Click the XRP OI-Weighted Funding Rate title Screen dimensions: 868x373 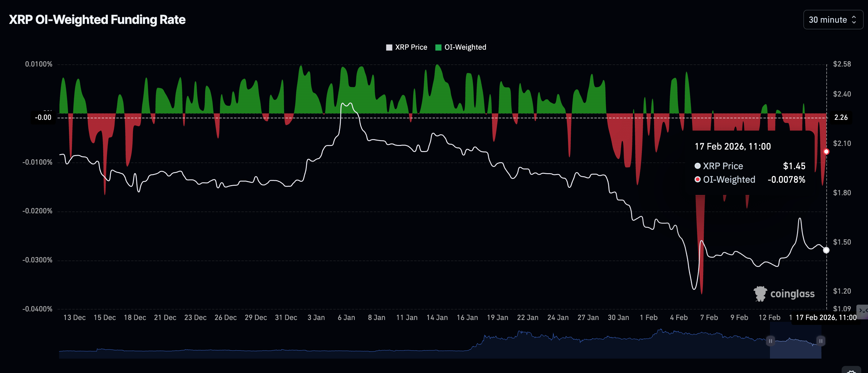coord(97,20)
